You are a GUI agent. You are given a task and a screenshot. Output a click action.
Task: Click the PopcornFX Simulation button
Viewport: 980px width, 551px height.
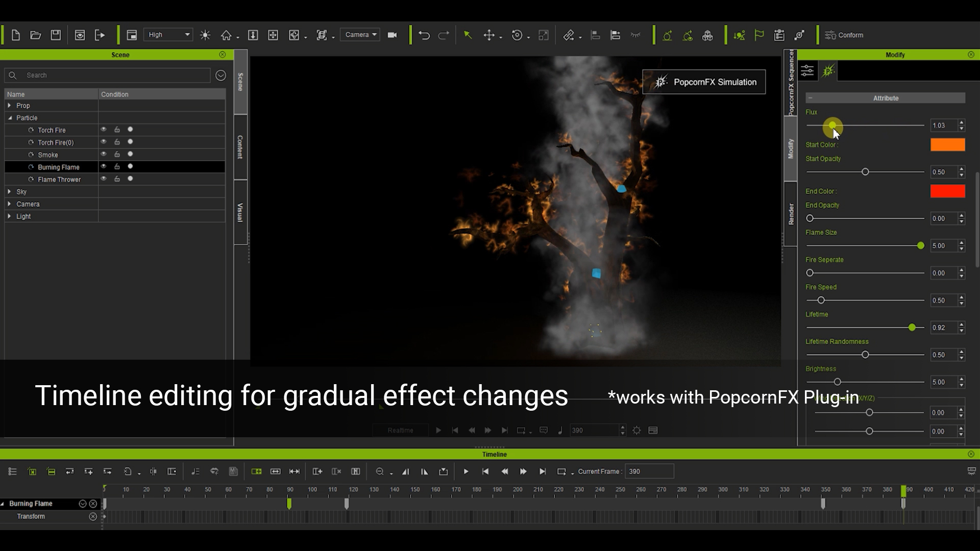[x=704, y=82]
